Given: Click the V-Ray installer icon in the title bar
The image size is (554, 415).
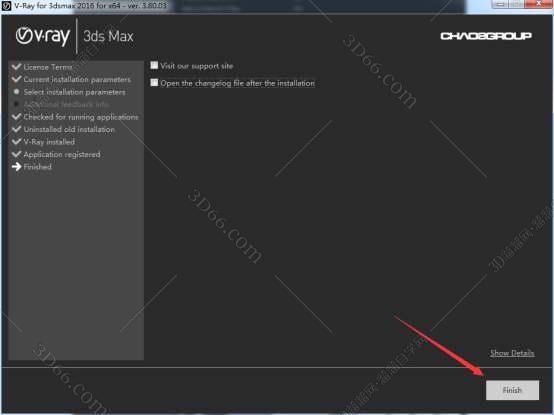Looking at the screenshot, I should tap(6, 6).
